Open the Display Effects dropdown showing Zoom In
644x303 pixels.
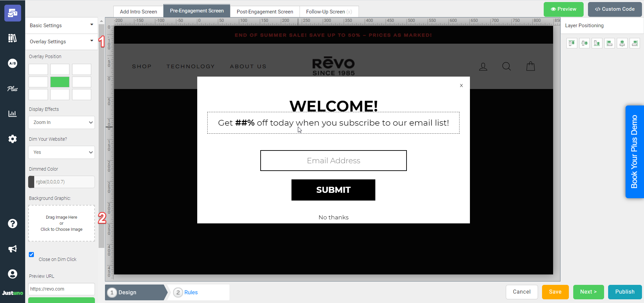[x=61, y=122]
